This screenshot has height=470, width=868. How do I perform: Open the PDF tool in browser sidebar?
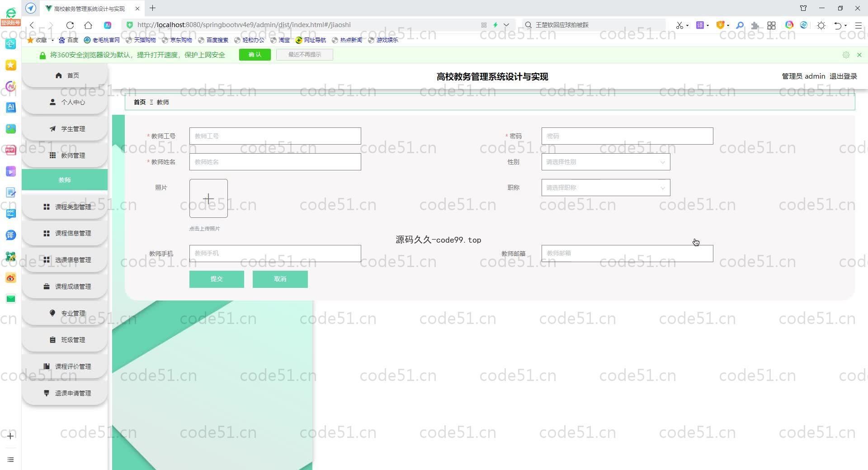pyautogui.click(x=11, y=150)
